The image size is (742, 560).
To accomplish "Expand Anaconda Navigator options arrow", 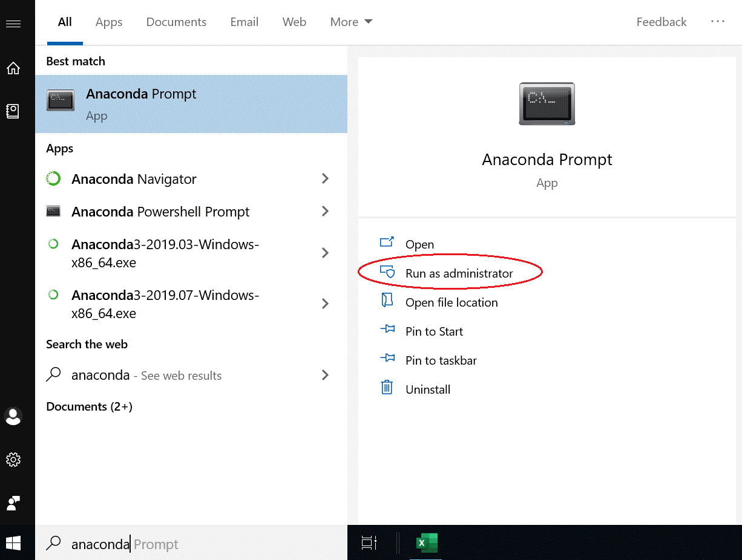I will click(x=325, y=179).
